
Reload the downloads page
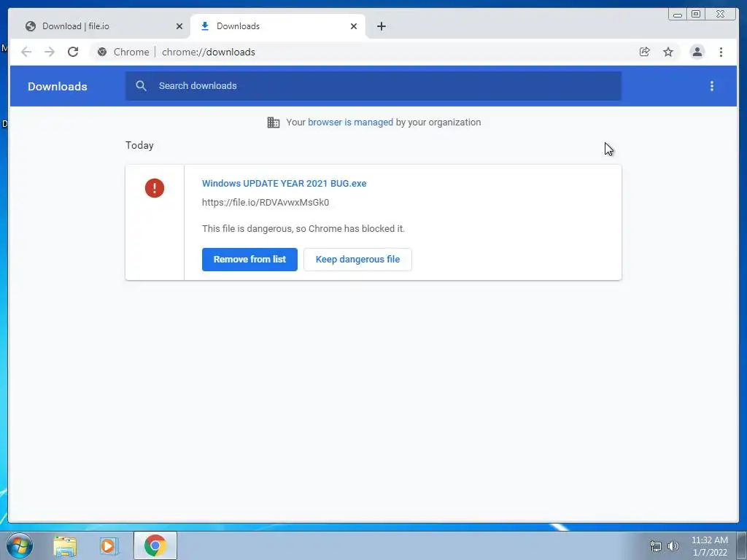point(73,52)
